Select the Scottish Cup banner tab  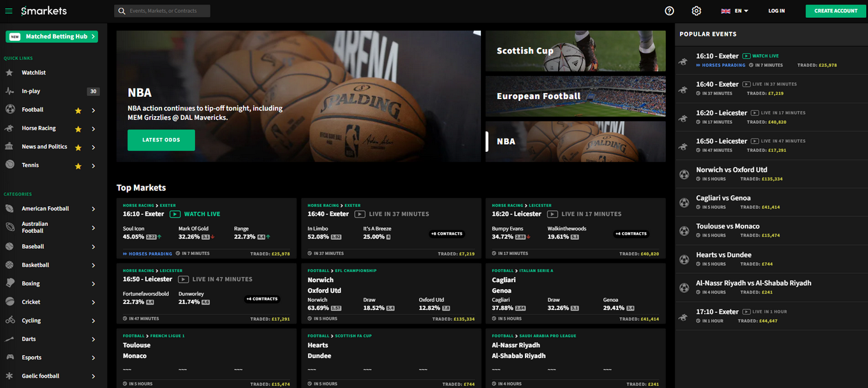pos(575,51)
